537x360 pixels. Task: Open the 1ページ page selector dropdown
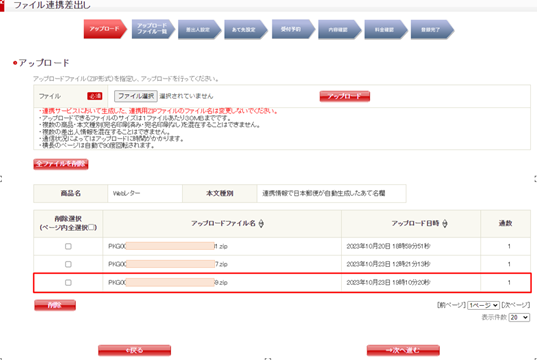tap(483, 305)
